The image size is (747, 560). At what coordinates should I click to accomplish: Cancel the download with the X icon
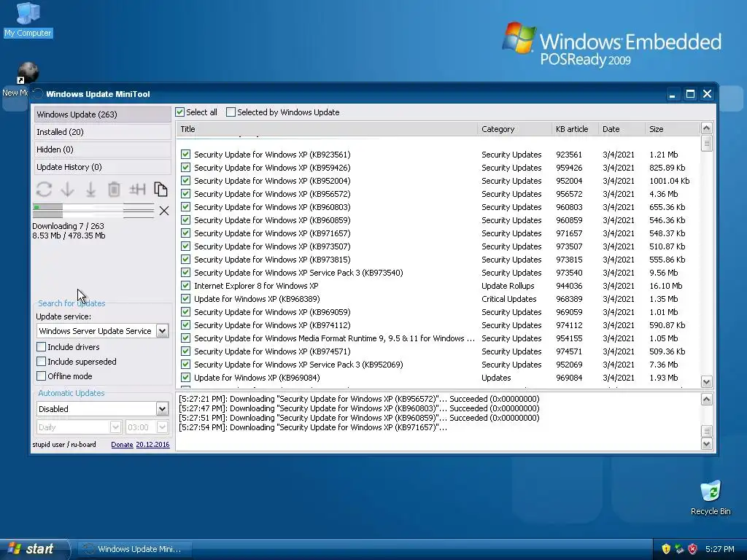click(x=164, y=211)
